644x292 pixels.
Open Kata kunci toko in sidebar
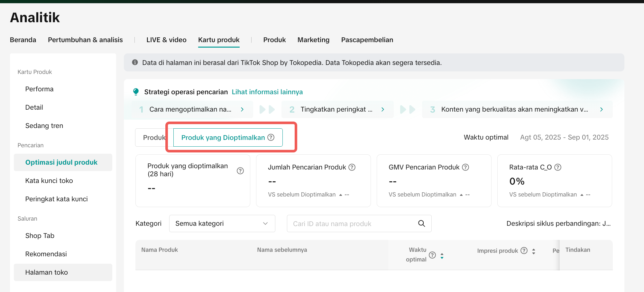click(49, 181)
